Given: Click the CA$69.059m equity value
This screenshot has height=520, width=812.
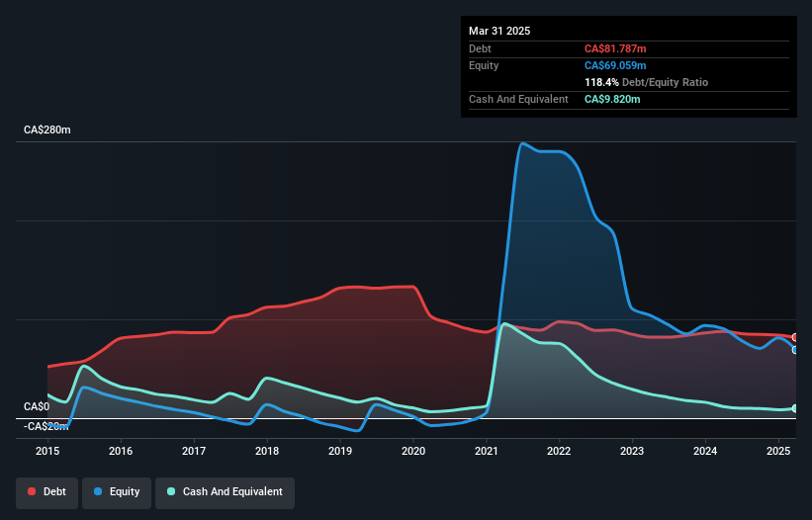Looking at the screenshot, I should 615,65.
